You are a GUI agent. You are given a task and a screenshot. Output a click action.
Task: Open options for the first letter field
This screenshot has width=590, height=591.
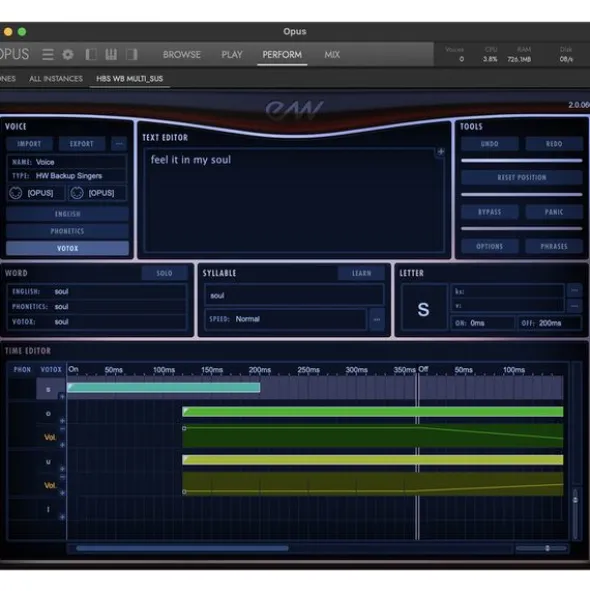tap(574, 291)
